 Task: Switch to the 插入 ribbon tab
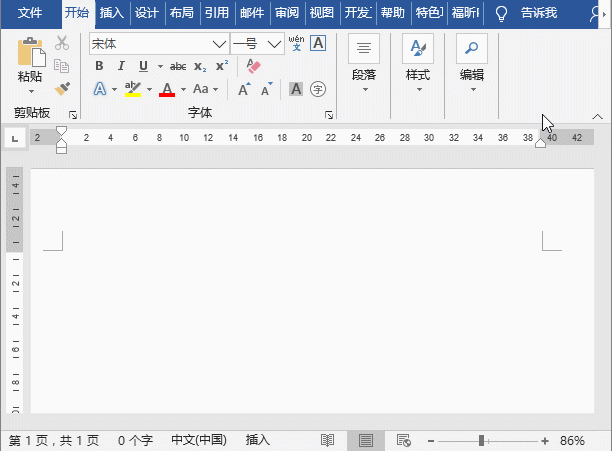coord(112,13)
